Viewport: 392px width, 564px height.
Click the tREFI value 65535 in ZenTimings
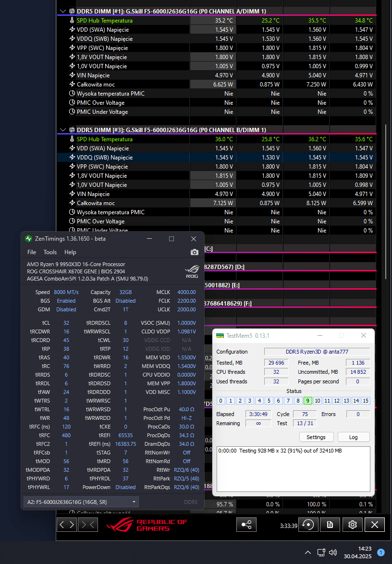click(x=125, y=435)
